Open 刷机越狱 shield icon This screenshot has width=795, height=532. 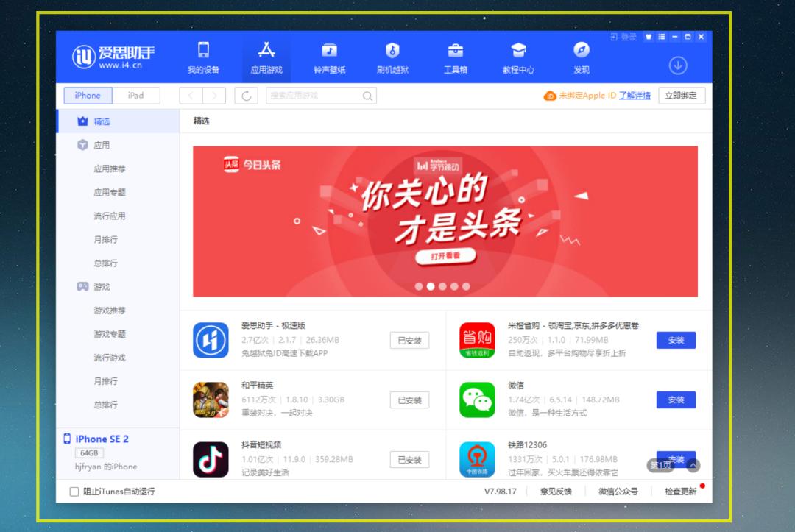pyautogui.click(x=392, y=50)
